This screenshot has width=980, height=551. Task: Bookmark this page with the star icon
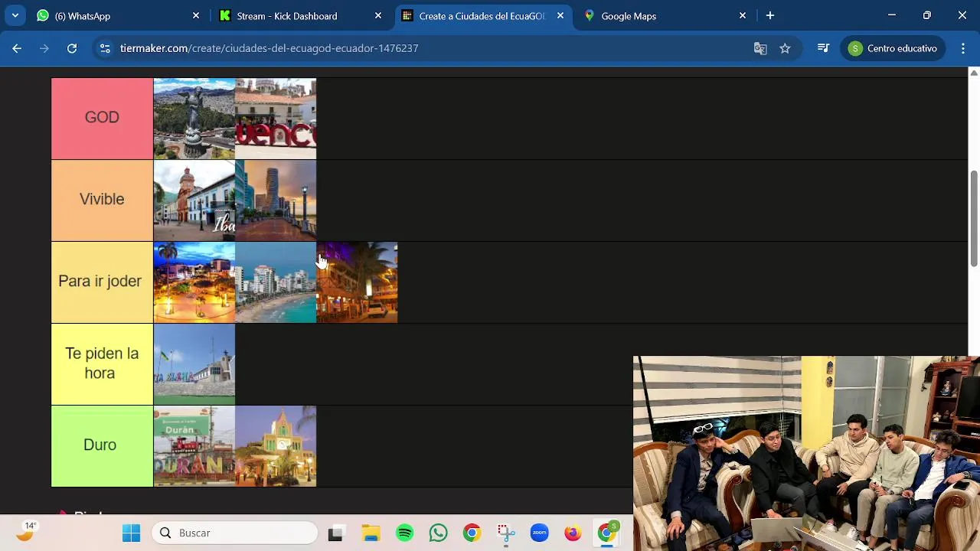click(785, 48)
